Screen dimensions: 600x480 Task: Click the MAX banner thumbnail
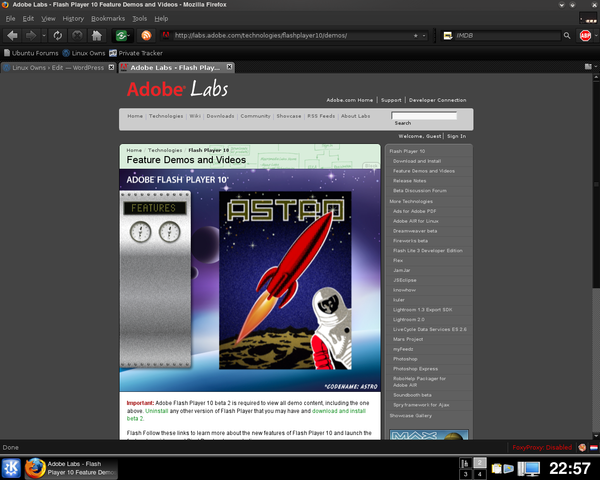pyautogui.click(x=429, y=434)
